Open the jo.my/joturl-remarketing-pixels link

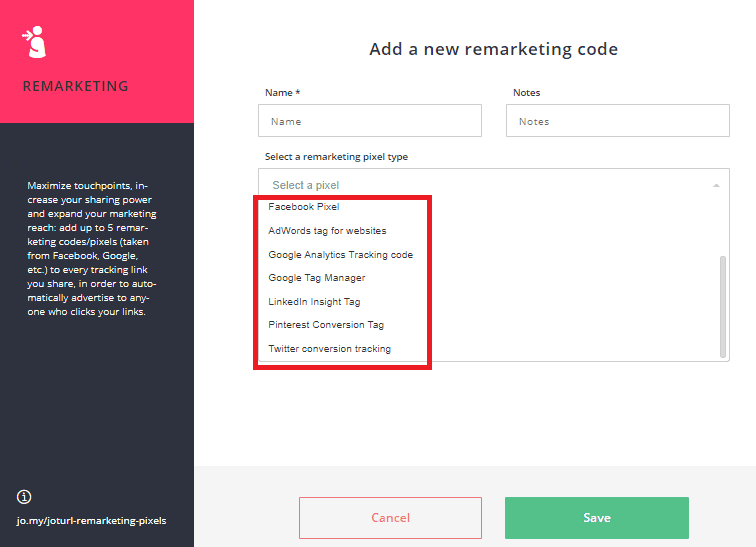(92, 520)
